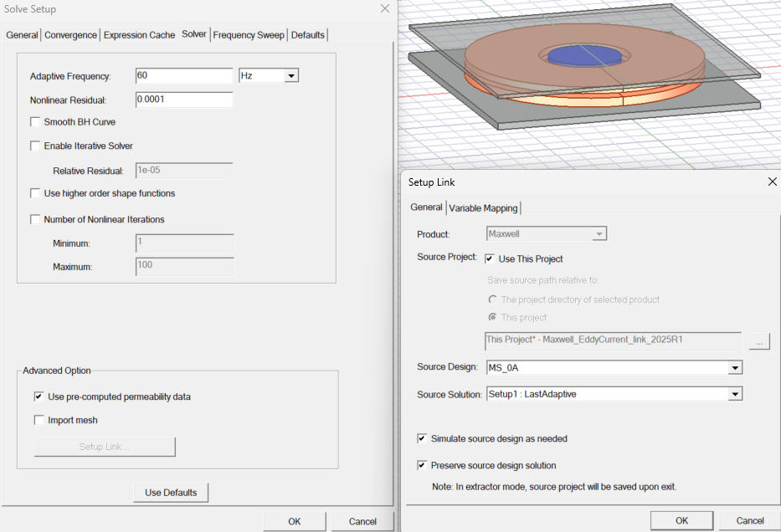
Task: Click the Adaptive Frequency input field
Action: click(x=183, y=76)
